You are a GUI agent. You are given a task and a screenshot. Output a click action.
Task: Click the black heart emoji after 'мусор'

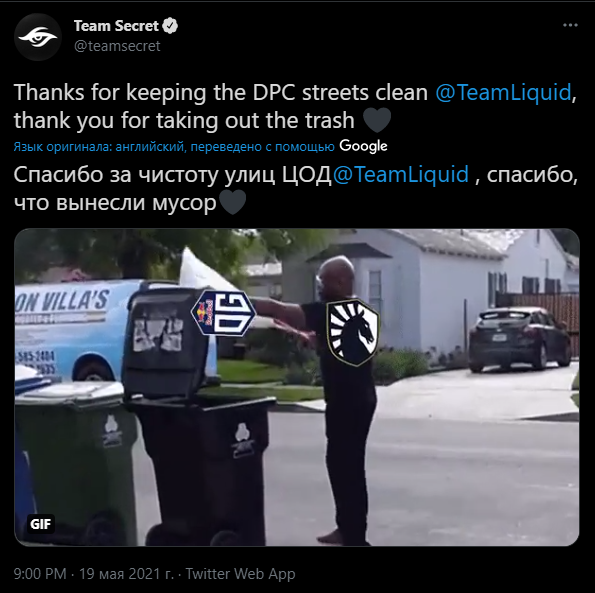(233, 202)
